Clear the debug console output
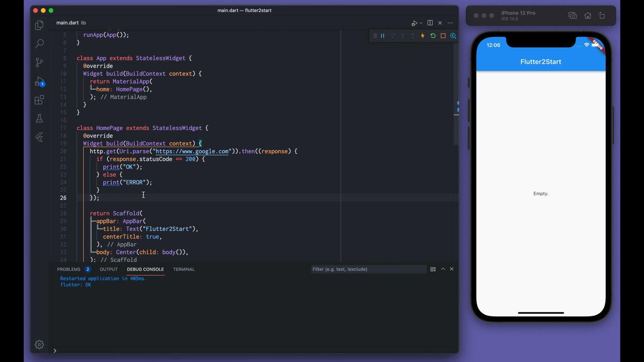Image resolution: width=644 pixels, height=362 pixels. pos(433,269)
